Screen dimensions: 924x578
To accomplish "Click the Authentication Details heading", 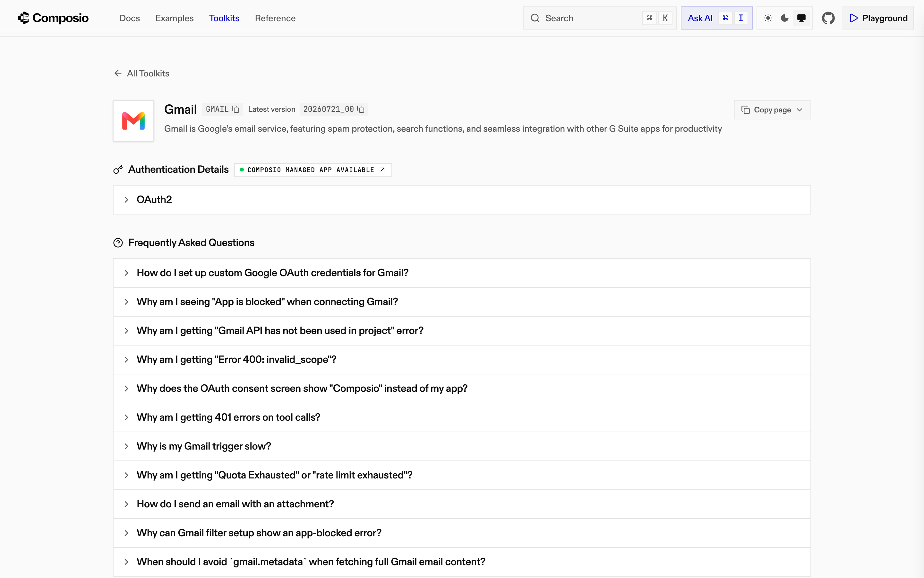I will tap(178, 169).
